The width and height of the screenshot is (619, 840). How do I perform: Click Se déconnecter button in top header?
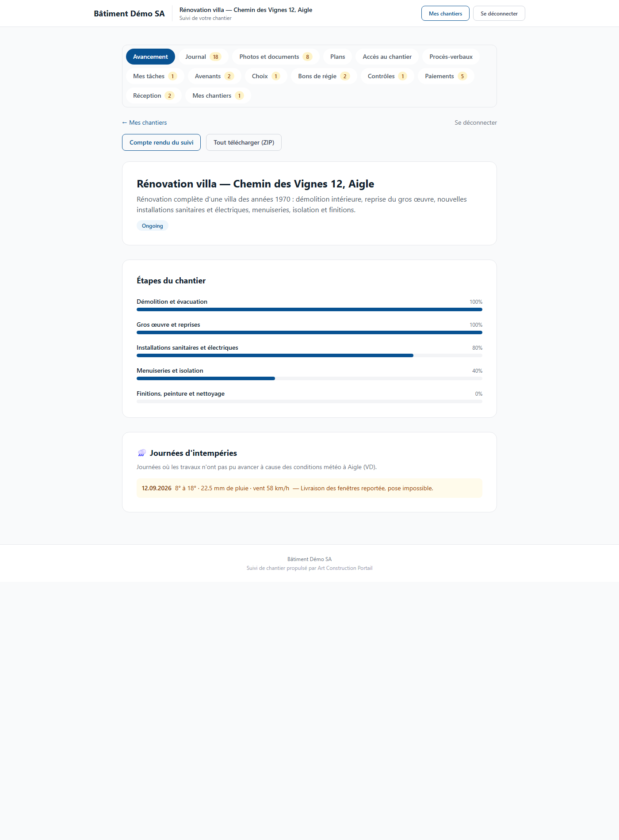pyautogui.click(x=499, y=13)
